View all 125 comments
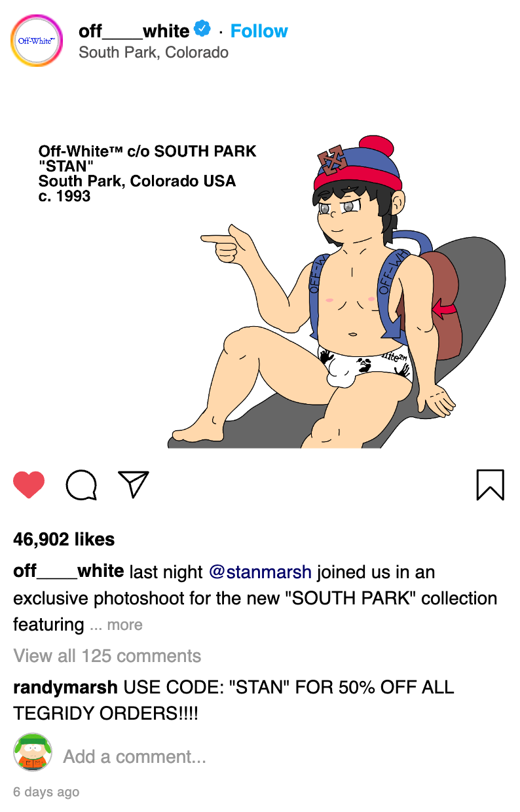This screenshot has width=520, height=812. (x=107, y=656)
